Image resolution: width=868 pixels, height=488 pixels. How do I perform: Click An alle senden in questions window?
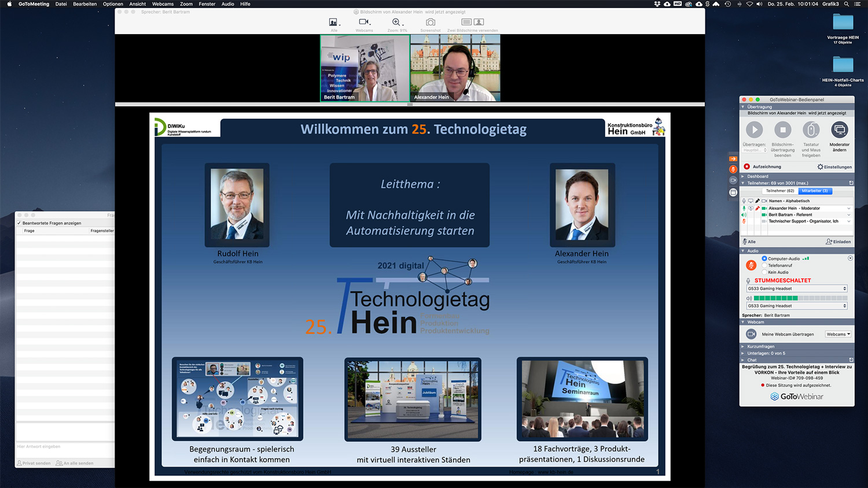click(x=75, y=463)
